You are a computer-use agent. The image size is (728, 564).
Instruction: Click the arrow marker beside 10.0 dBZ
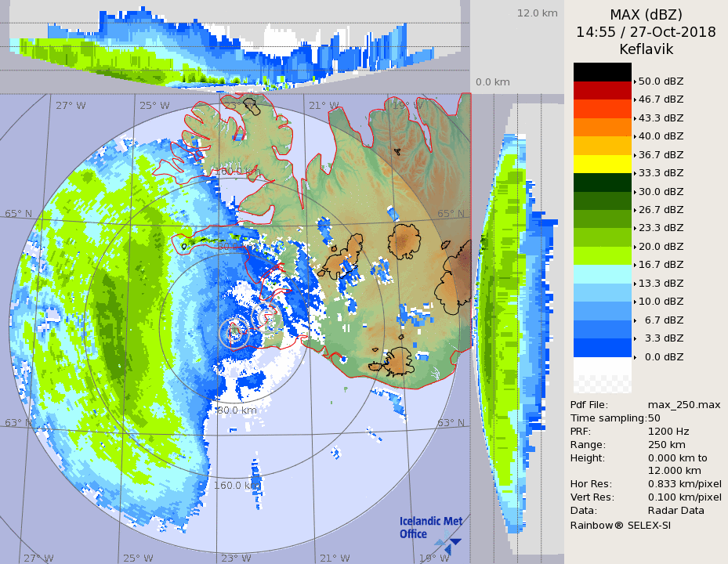(635, 302)
